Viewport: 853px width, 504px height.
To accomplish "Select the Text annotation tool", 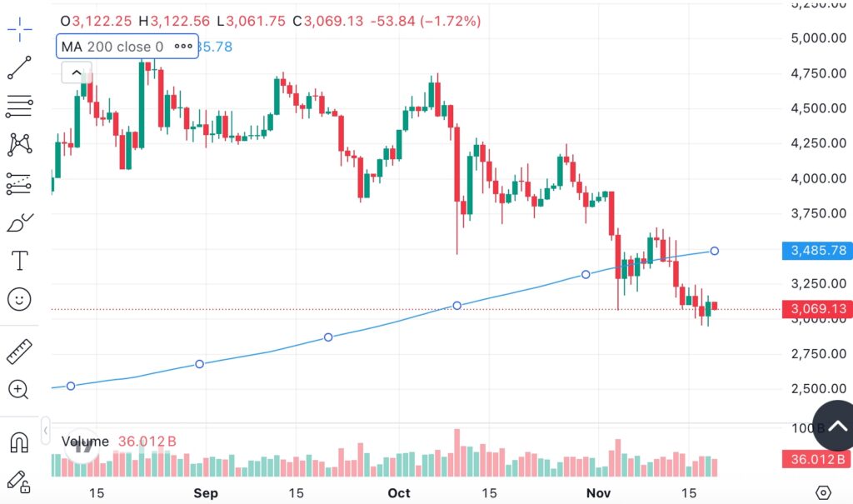I will (20, 261).
